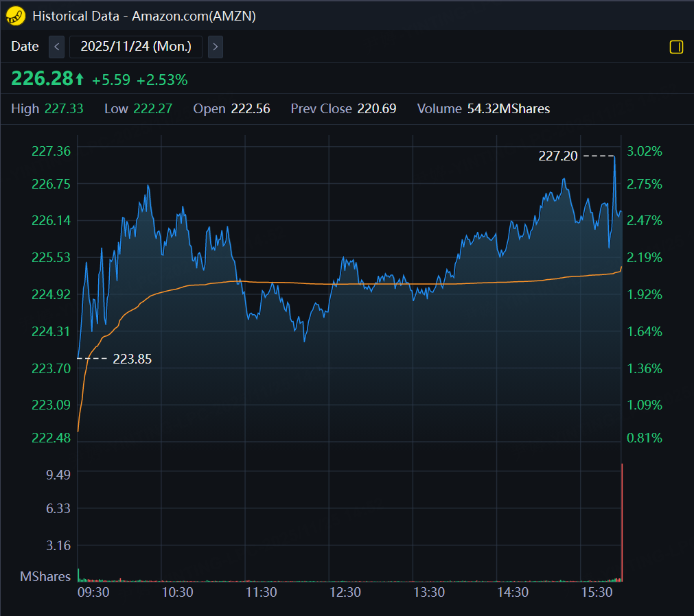The width and height of the screenshot is (694, 616).
Task: Click the current price 226.28
Action: click(x=42, y=80)
